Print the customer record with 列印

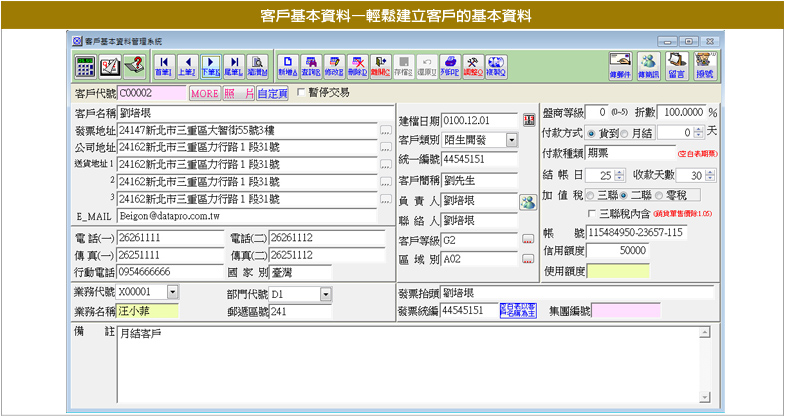[449, 66]
